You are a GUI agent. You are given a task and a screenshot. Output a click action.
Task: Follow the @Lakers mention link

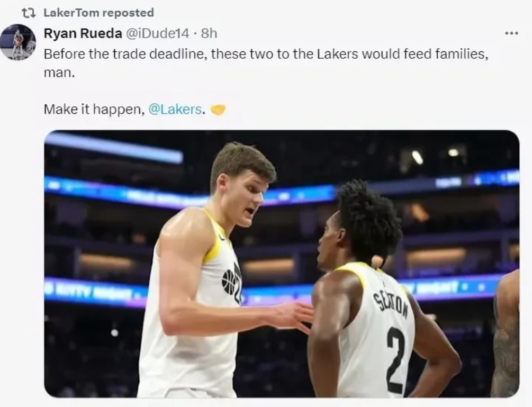[175, 110]
